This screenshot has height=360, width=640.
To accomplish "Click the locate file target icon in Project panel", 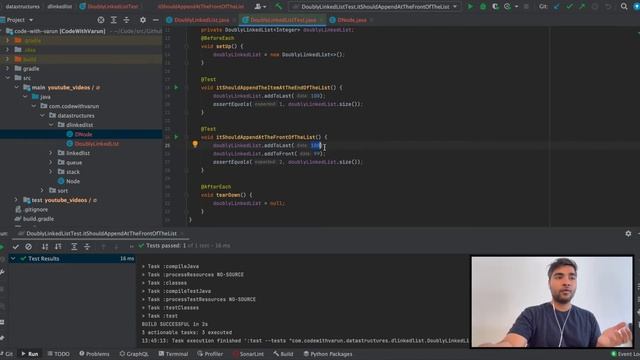I will [x=101, y=20].
